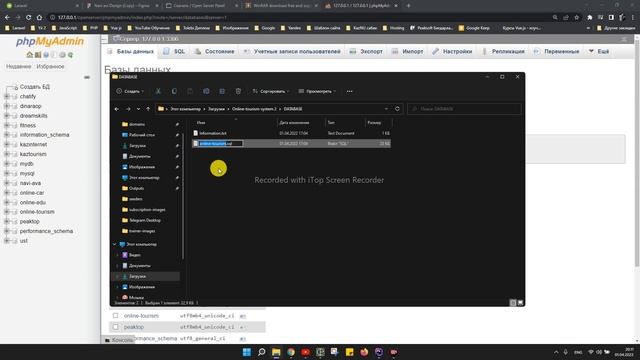Collapse Этот компьютер in Explorer sidebar
Image resolution: width=640 pixels, height=360 pixels.
115,244
